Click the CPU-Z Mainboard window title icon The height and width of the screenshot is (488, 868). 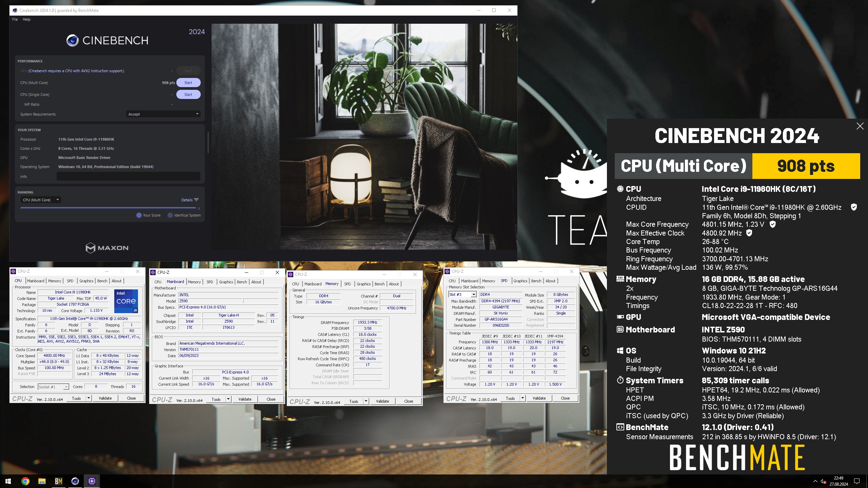153,272
